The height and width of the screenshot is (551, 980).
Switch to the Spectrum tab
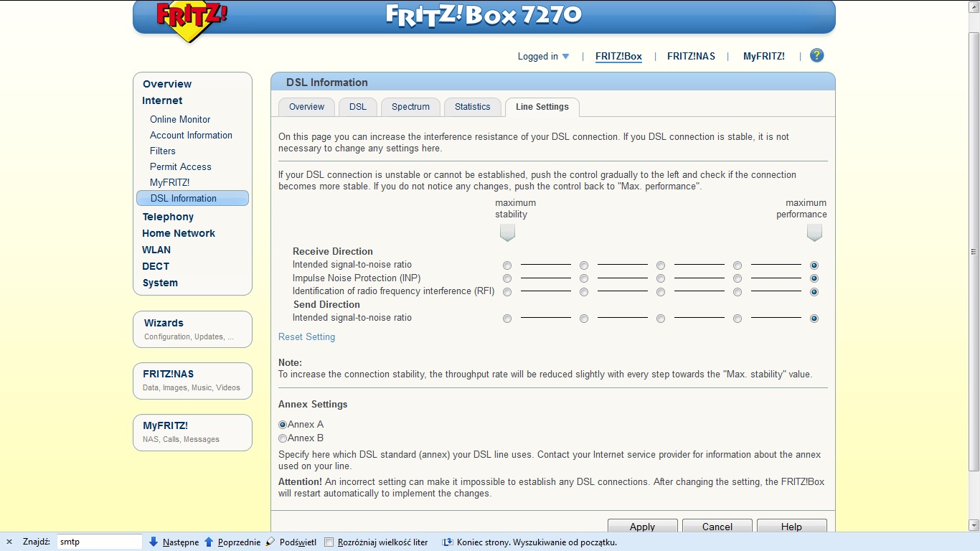410,107
